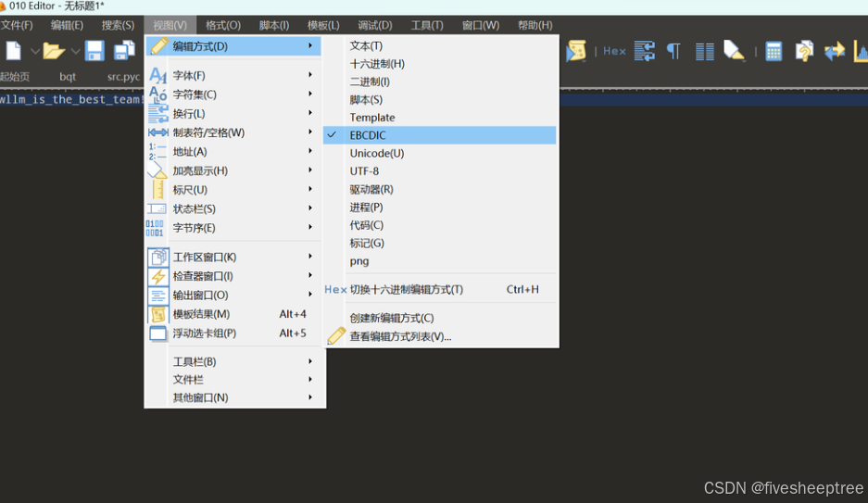Viewport: 868px width, 503px height.
Task: Click the binary digits icon beside 字节序(E)
Action: (155, 228)
